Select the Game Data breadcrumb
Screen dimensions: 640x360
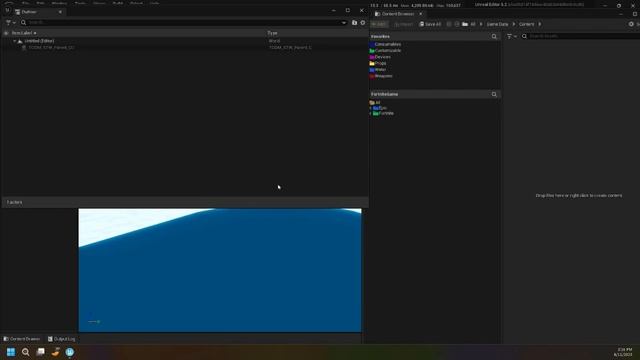(x=497, y=24)
